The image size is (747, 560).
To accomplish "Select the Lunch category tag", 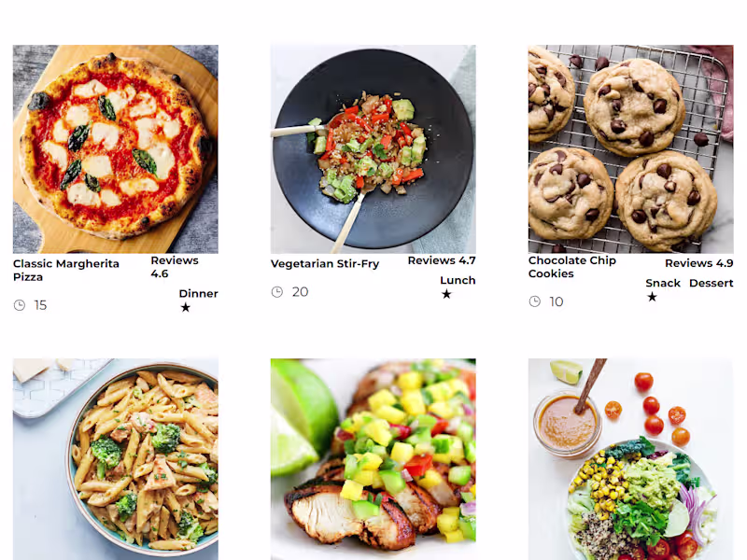I will [458, 280].
